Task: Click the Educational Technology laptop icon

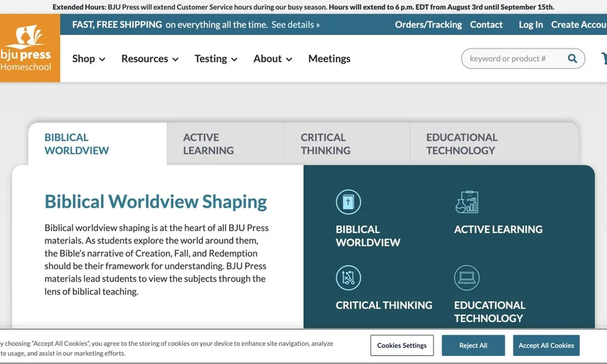Action: 467,277
